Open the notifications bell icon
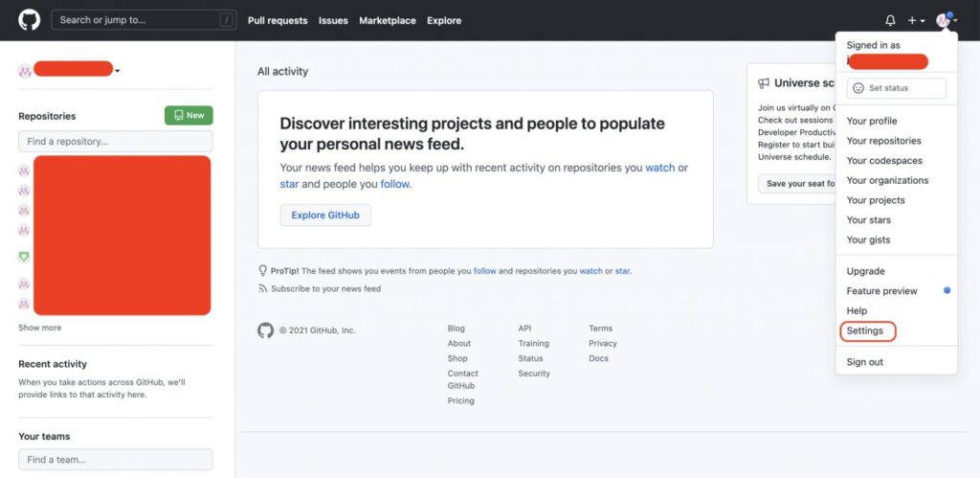This screenshot has width=980, height=478. (890, 20)
